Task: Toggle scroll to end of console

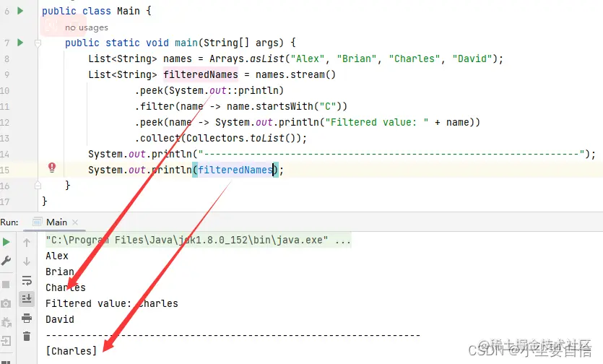Action: pyautogui.click(x=27, y=299)
